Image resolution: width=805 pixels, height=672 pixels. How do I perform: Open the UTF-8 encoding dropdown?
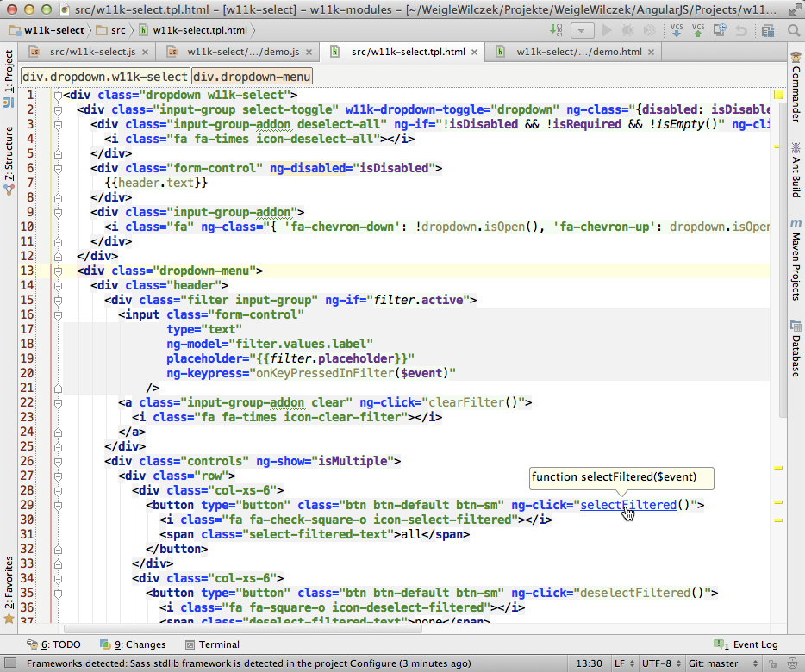[661, 663]
